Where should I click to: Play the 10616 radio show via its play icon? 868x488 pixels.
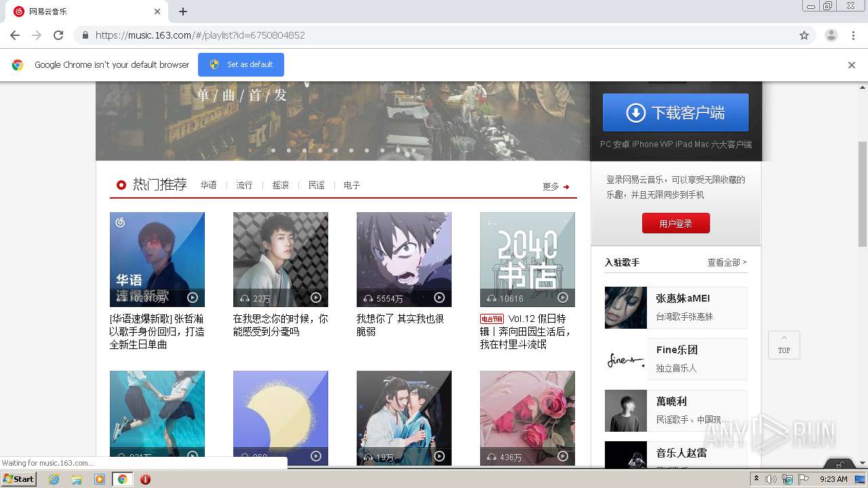[563, 298]
